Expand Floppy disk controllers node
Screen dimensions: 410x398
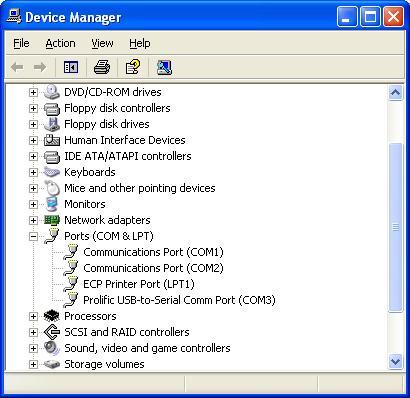point(33,108)
